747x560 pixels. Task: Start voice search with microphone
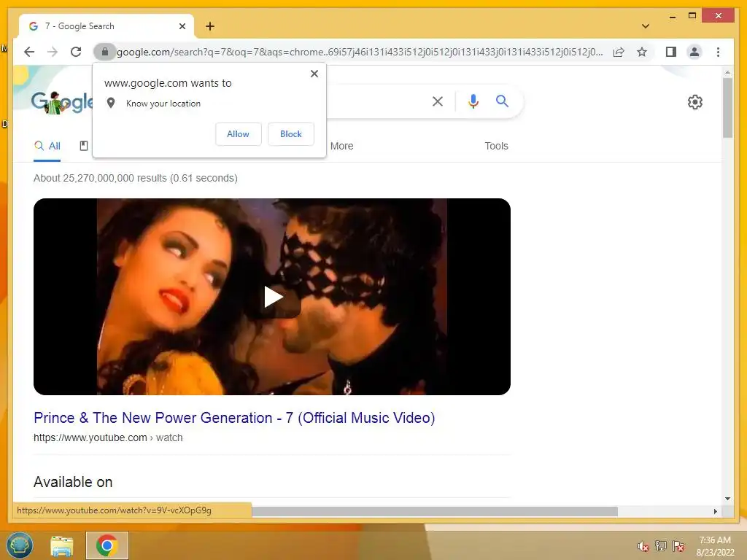click(x=473, y=101)
